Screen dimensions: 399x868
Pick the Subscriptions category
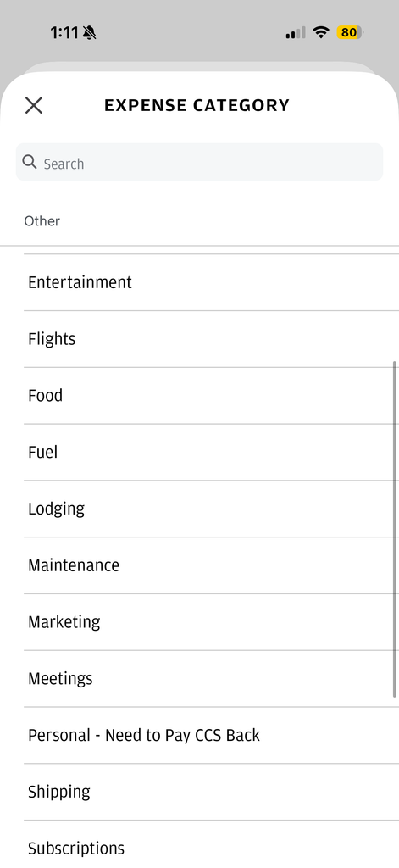click(212, 845)
